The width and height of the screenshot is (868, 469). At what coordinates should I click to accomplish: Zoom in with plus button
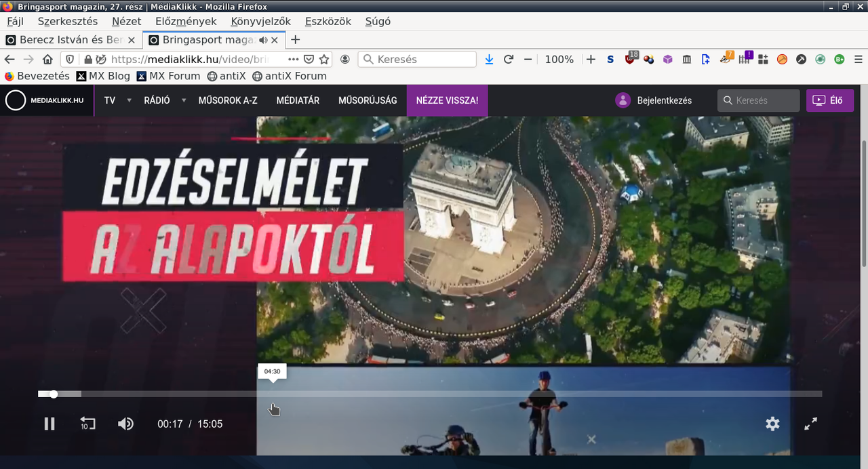coord(591,59)
